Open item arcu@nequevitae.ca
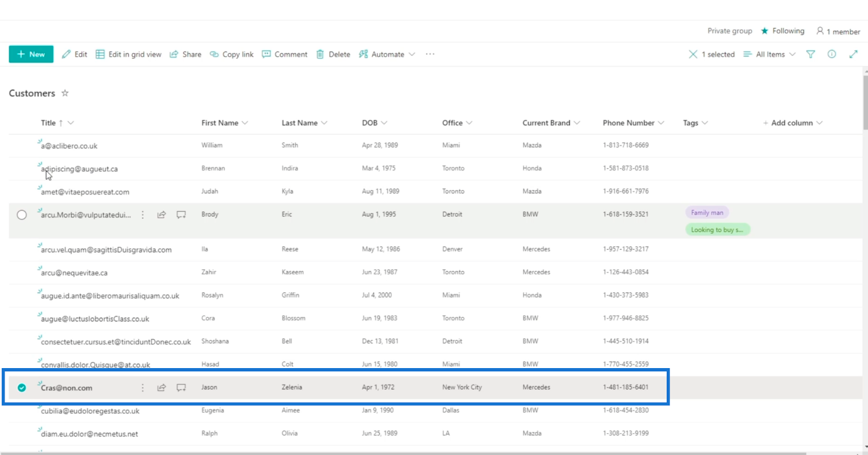Screen dimensions: 868x455 click(74, 273)
